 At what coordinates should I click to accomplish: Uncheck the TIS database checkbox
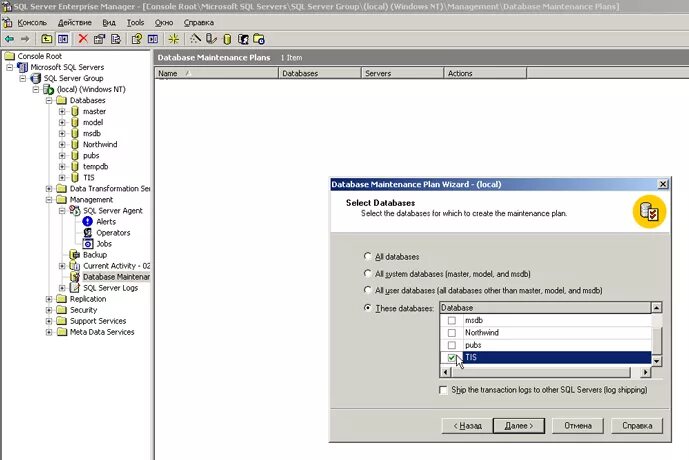[x=451, y=357]
